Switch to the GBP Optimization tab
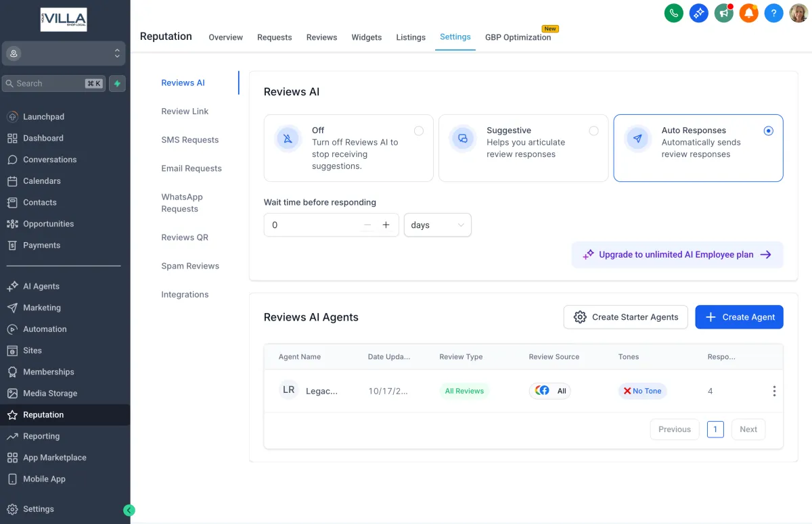The image size is (812, 524). (518, 37)
